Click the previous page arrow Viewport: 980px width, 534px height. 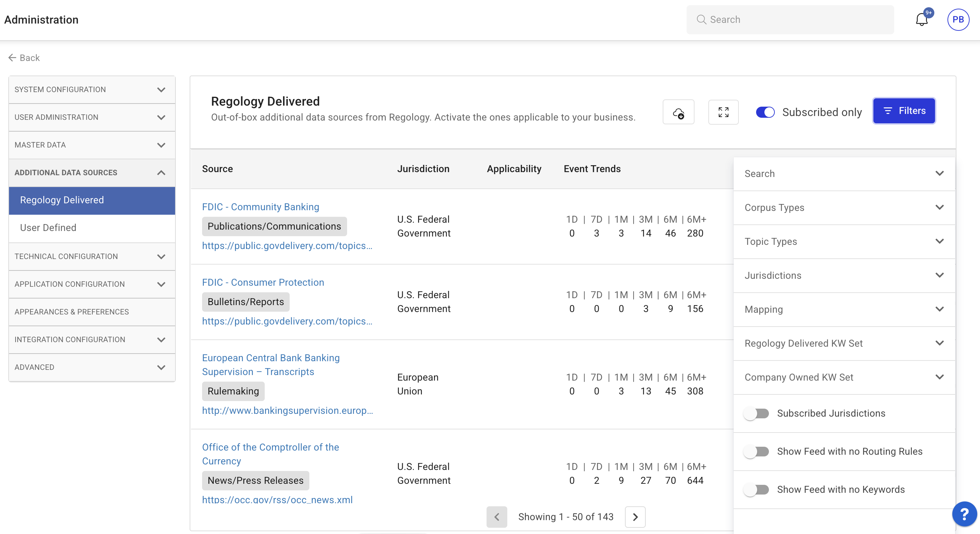[x=497, y=516]
